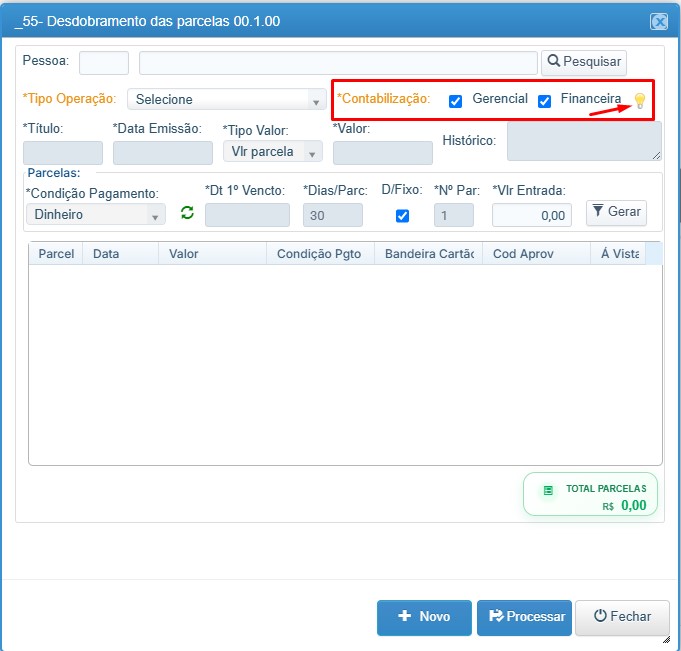The height and width of the screenshot is (651, 681).
Task: Click the Dias/Parc field showing 30
Action: point(333,215)
